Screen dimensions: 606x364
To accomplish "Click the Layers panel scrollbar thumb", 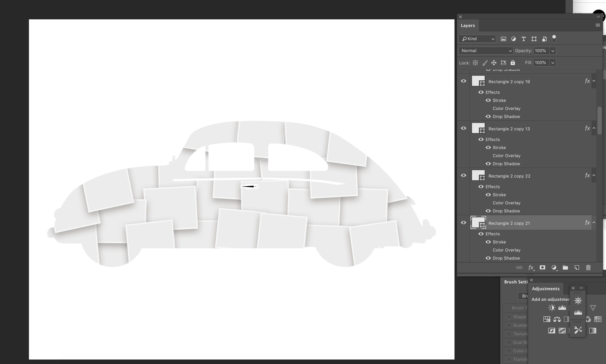I will coord(599,120).
